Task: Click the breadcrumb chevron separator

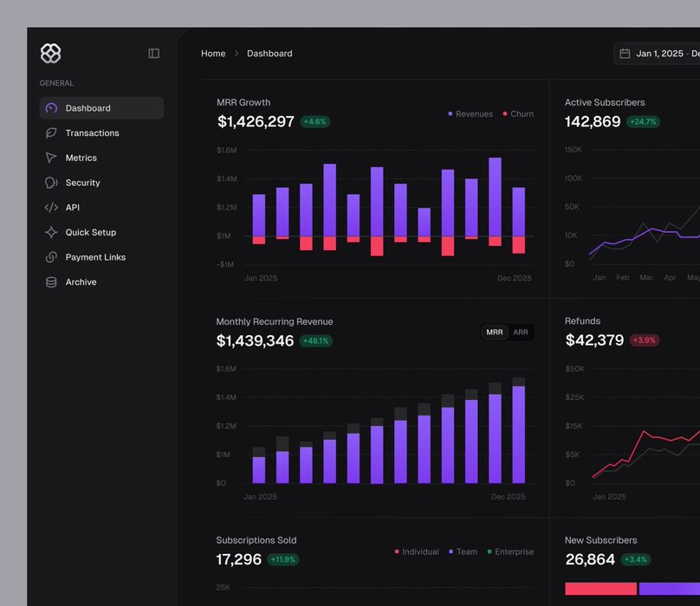Action: pyautogui.click(x=237, y=54)
